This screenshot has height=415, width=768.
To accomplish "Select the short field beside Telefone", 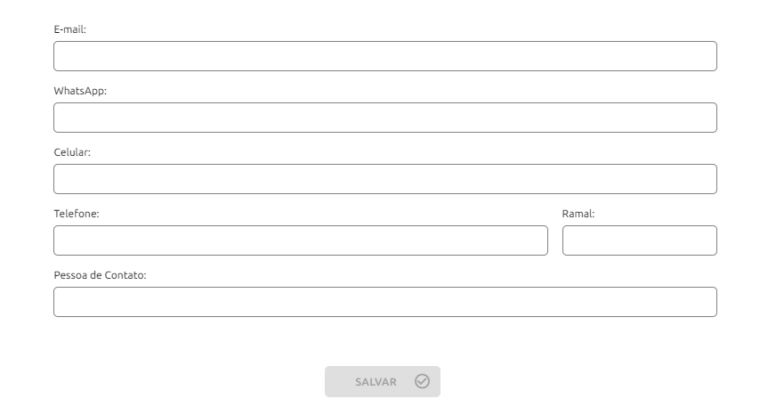I will point(640,241).
